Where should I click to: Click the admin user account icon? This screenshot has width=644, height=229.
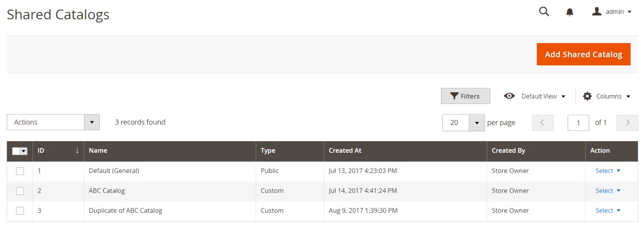point(596,12)
